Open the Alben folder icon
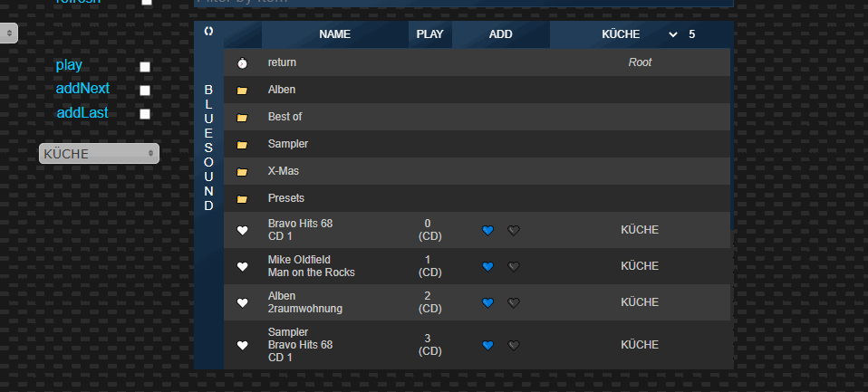 point(242,91)
